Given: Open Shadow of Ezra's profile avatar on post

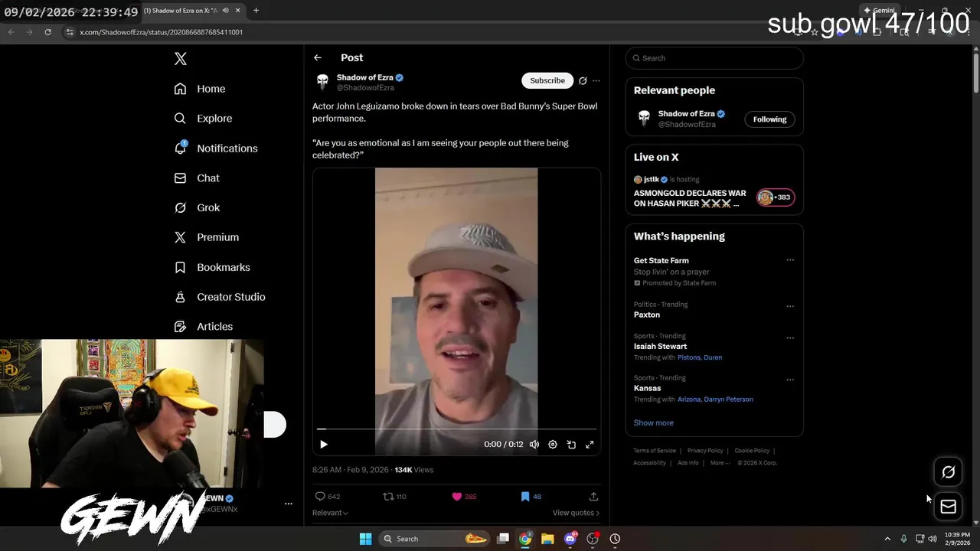Looking at the screenshot, I should click(x=322, y=81).
